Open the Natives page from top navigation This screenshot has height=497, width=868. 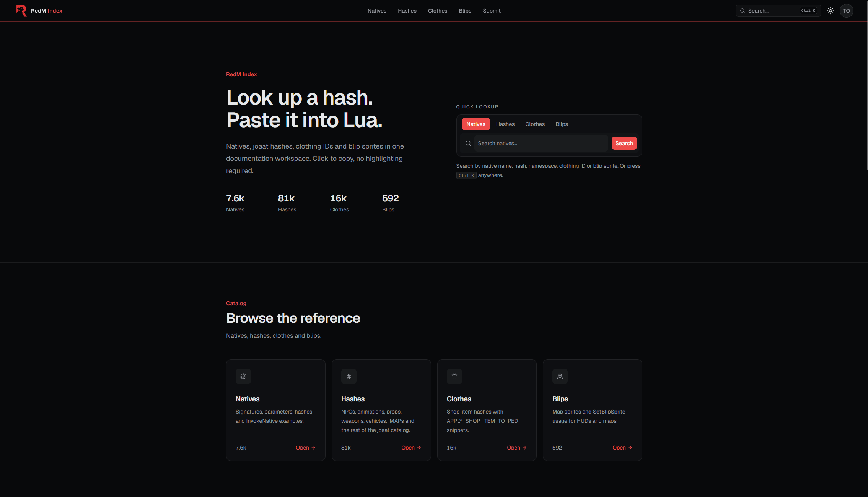point(377,11)
